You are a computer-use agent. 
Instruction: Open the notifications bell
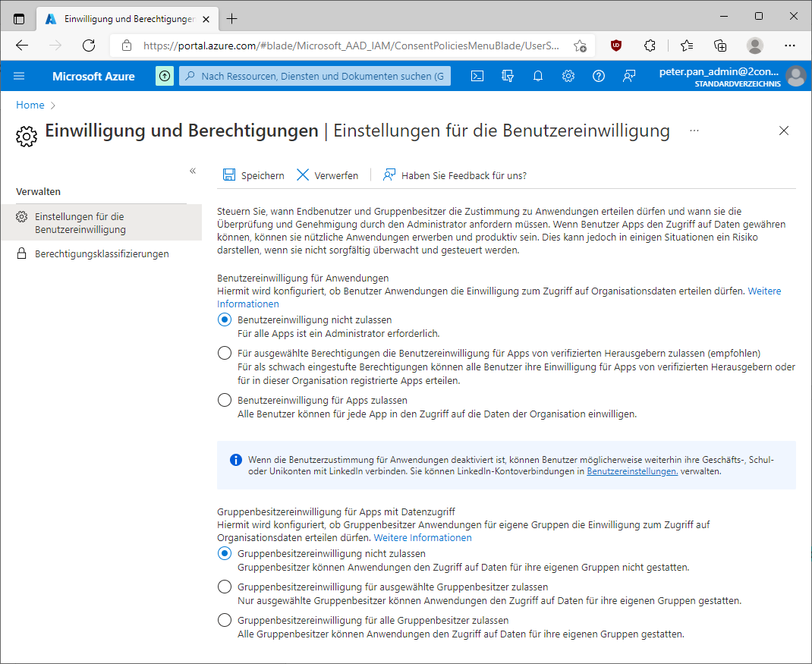pos(538,76)
